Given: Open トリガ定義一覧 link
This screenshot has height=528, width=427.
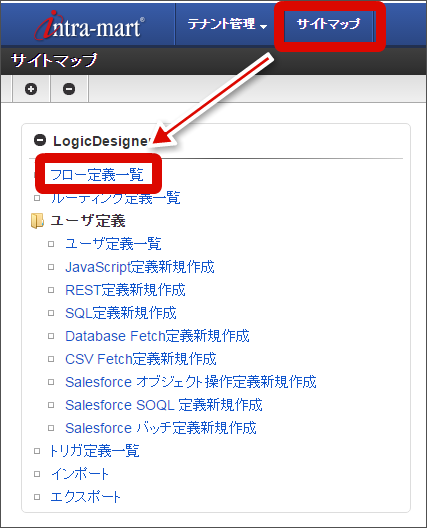Looking at the screenshot, I should [94, 451].
